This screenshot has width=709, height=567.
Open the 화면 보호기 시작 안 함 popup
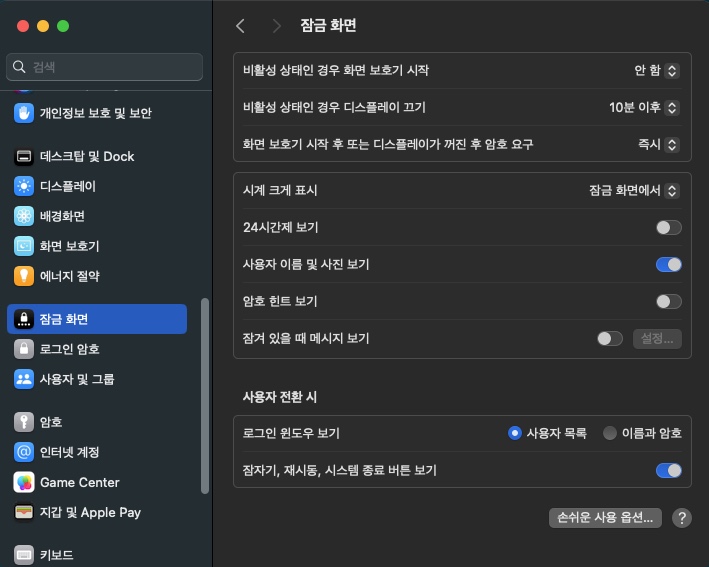click(x=656, y=71)
